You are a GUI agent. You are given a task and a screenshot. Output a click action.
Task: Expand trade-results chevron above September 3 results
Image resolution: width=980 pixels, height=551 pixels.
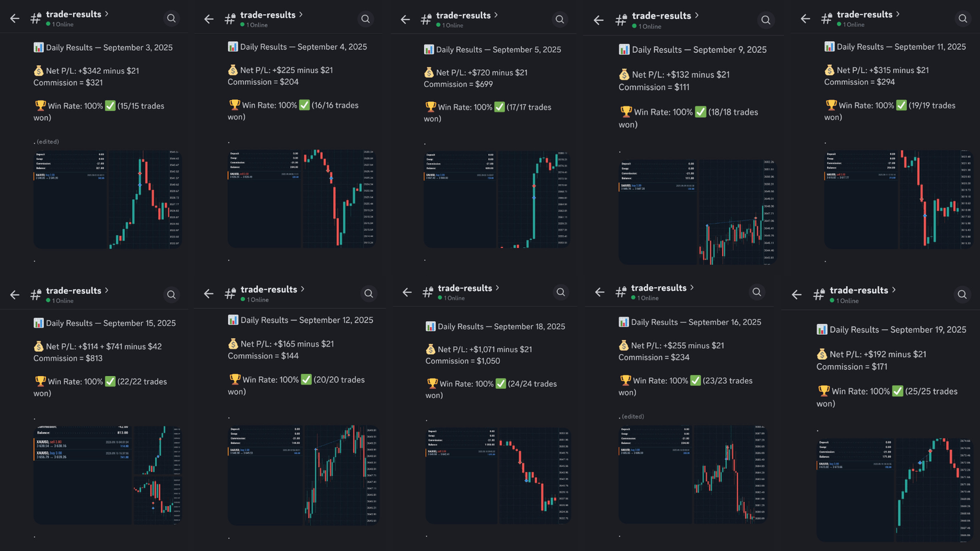click(x=106, y=14)
